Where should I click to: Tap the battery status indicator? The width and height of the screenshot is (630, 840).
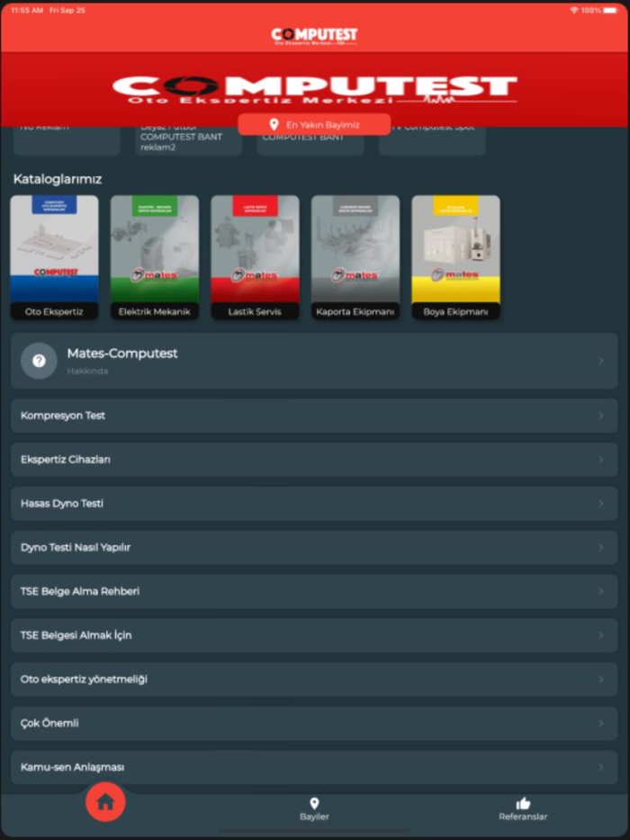(x=611, y=10)
